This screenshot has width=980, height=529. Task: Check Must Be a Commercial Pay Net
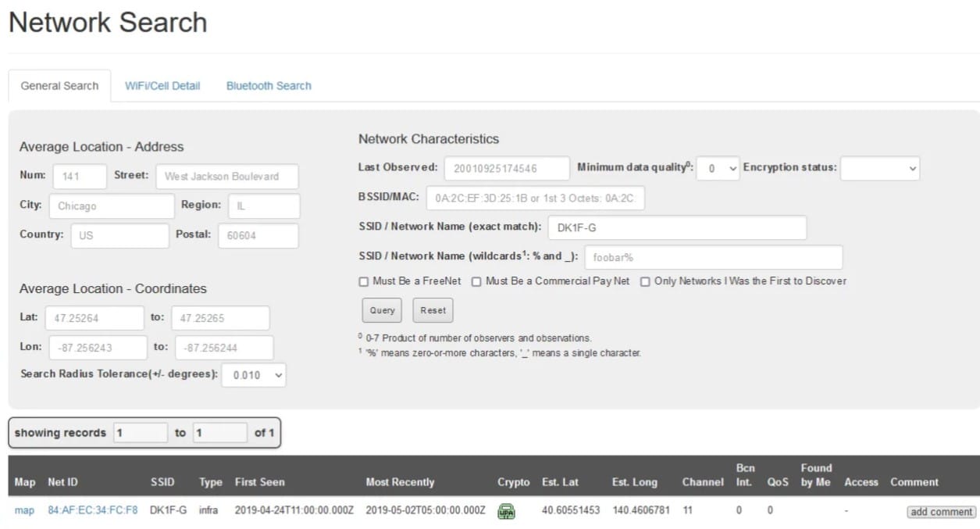476,281
